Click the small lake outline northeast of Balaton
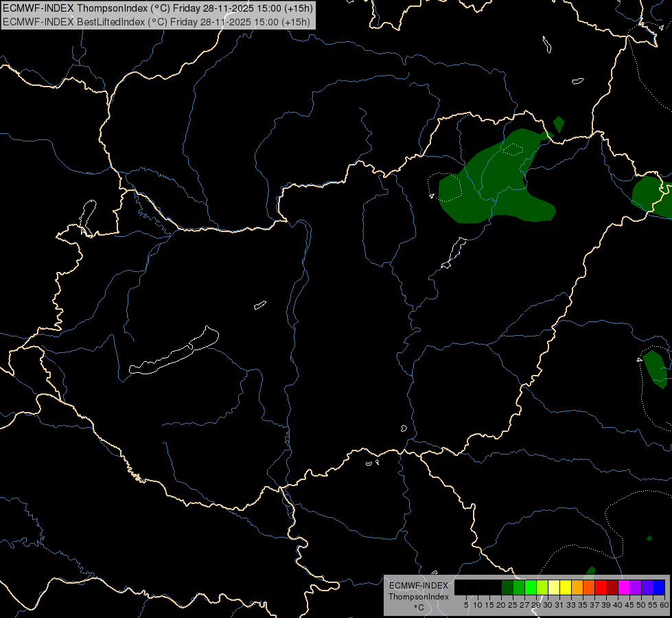Image resolution: width=672 pixels, height=618 pixels. tap(260, 305)
